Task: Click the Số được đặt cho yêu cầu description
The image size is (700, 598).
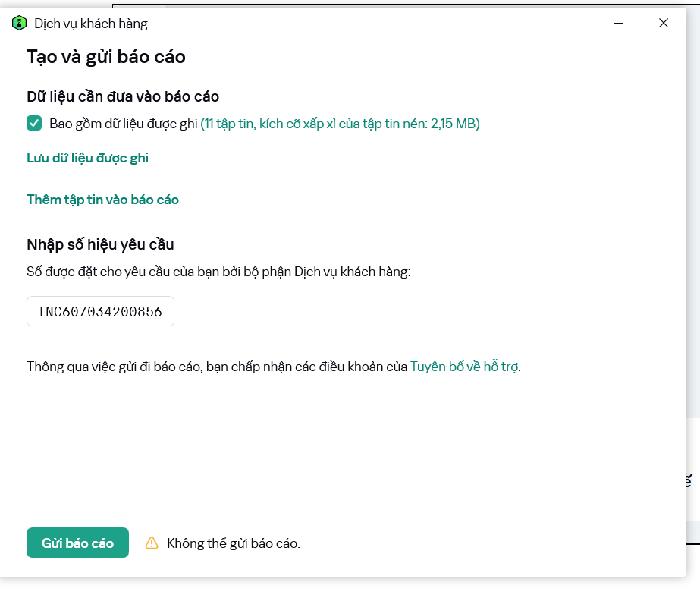Action: click(218, 271)
